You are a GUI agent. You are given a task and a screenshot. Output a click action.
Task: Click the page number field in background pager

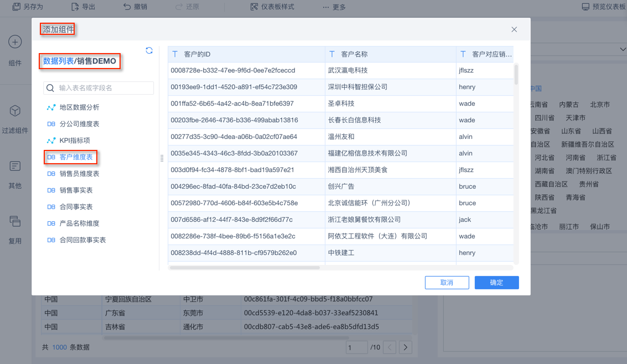(357, 347)
